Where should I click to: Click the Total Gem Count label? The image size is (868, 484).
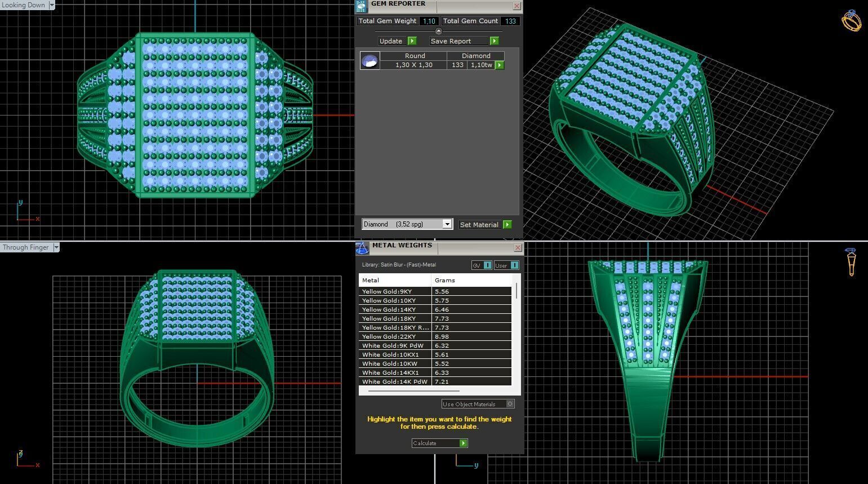click(x=470, y=21)
